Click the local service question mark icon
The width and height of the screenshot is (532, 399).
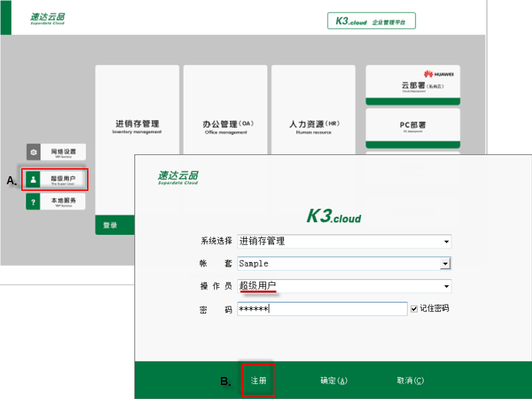(x=33, y=202)
